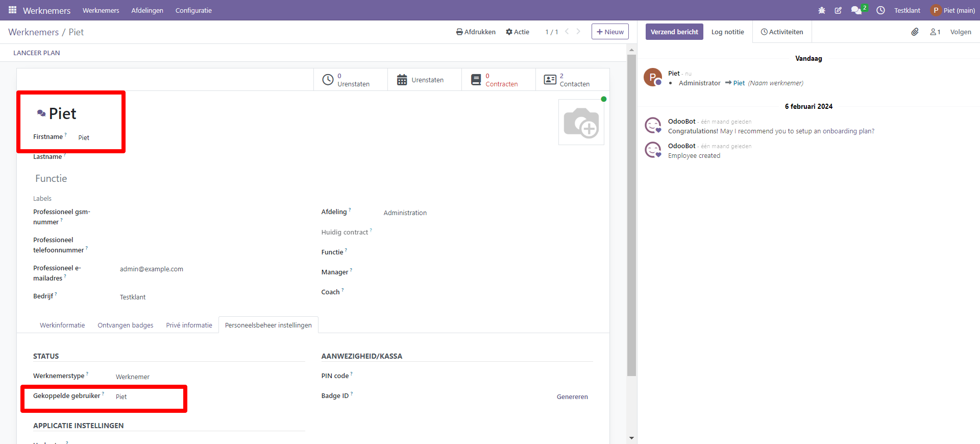Click the debug bug icon in navbar

821,10
